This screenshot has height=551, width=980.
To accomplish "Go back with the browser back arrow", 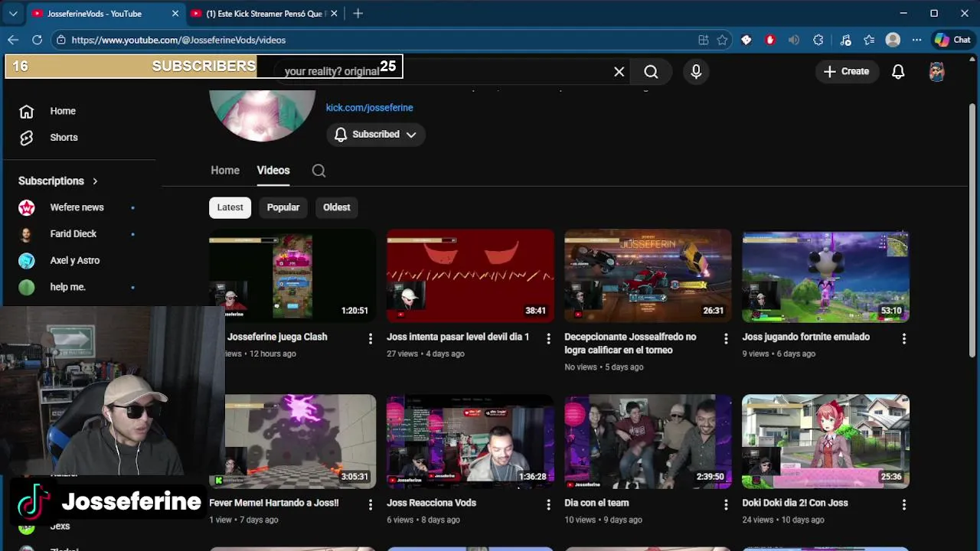I will (x=13, y=40).
